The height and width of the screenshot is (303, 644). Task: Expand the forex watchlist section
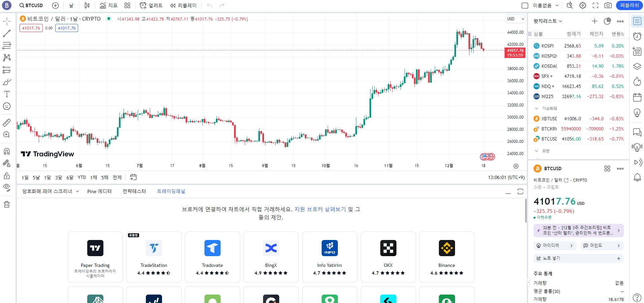[x=536, y=151]
